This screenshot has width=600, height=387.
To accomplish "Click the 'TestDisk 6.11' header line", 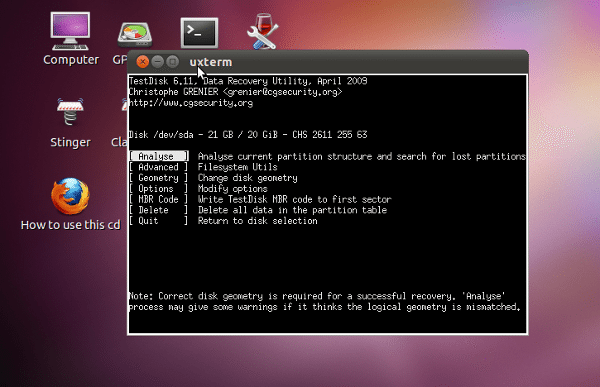I will [248, 81].
